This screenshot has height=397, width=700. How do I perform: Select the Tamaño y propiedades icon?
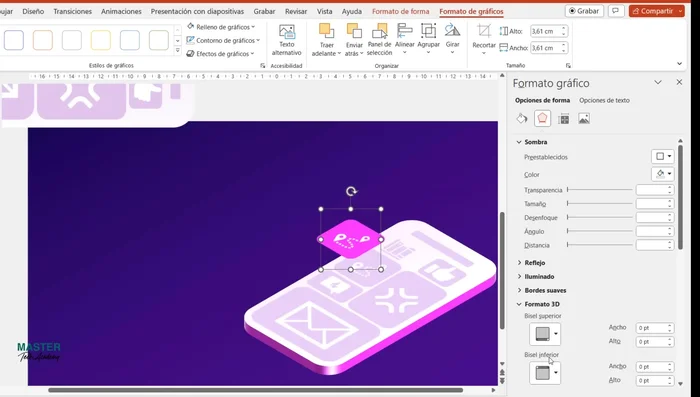click(x=564, y=119)
